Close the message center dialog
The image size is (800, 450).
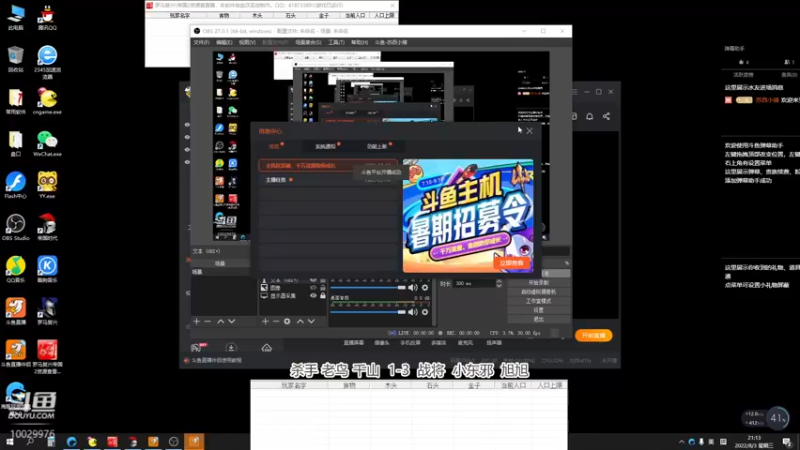point(530,131)
